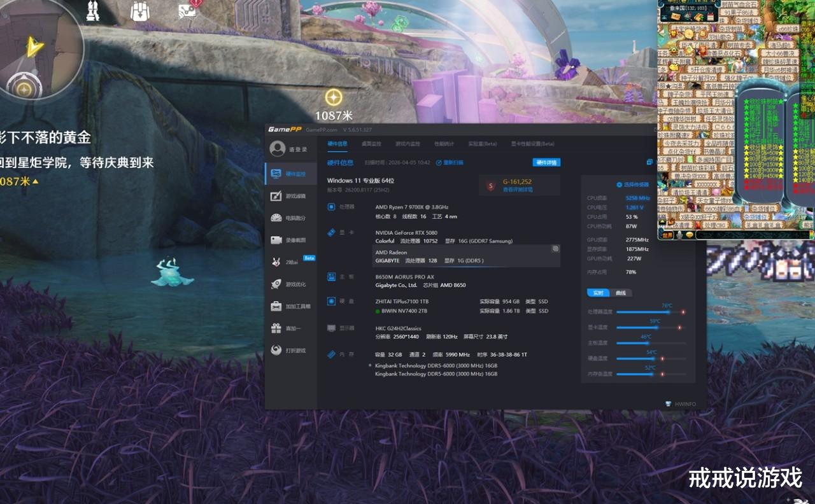Click the HWINFO icon at window bottom
815x504 pixels.
point(668,403)
